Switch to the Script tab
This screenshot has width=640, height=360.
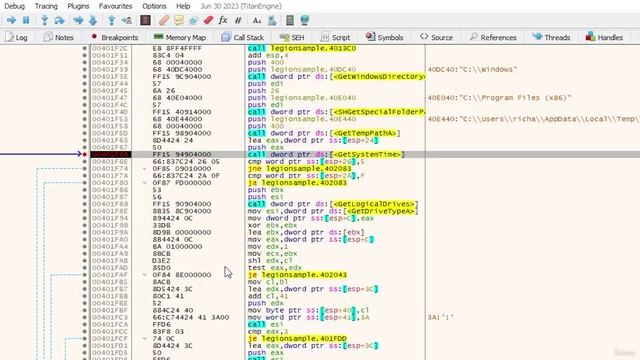[335, 37]
